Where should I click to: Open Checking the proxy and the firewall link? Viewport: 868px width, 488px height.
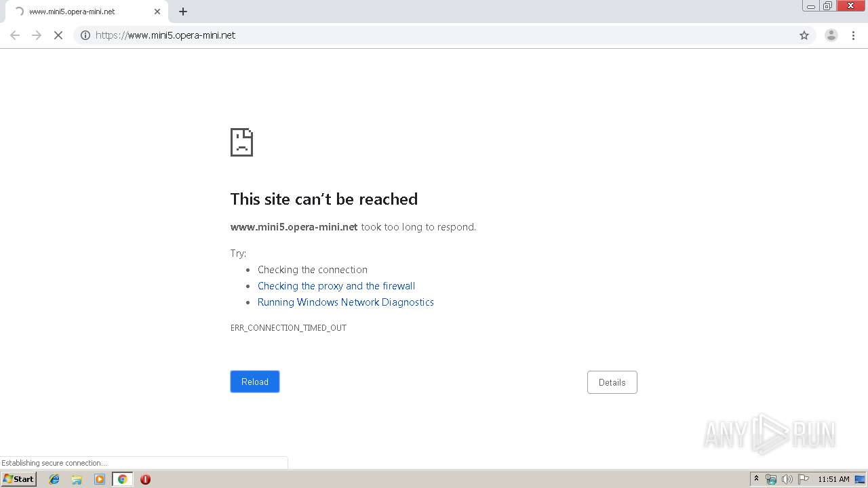[336, 286]
